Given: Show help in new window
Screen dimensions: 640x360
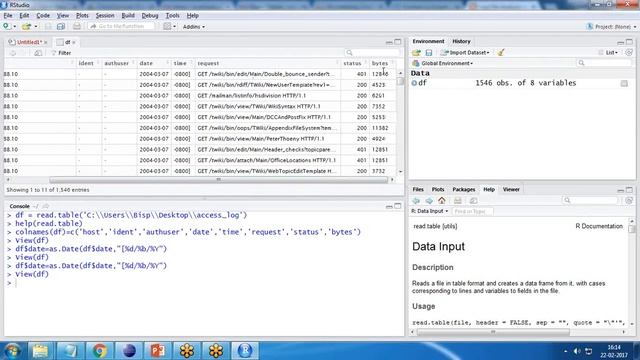Looking at the screenshot, I should point(473,200).
